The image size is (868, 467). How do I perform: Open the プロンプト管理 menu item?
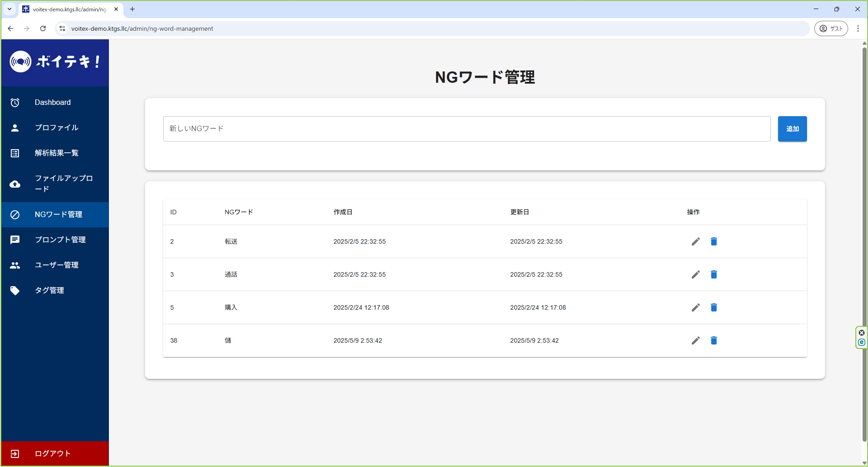(x=55, y=240)
